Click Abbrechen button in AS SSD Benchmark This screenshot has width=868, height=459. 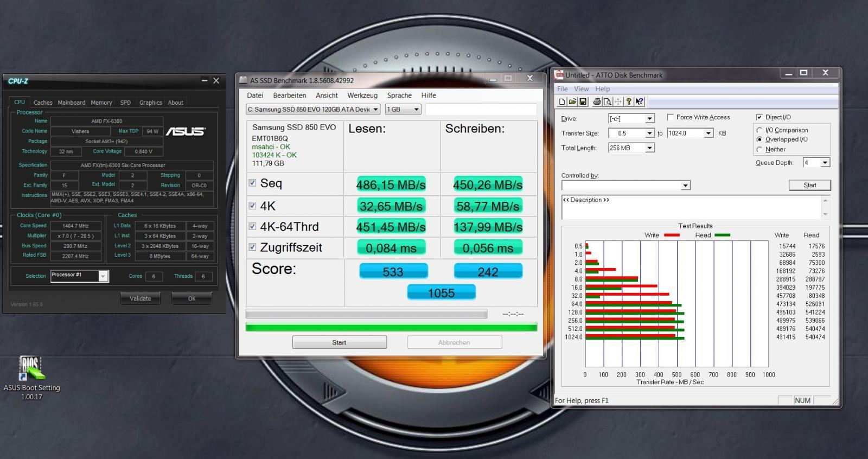coord(455,342)
